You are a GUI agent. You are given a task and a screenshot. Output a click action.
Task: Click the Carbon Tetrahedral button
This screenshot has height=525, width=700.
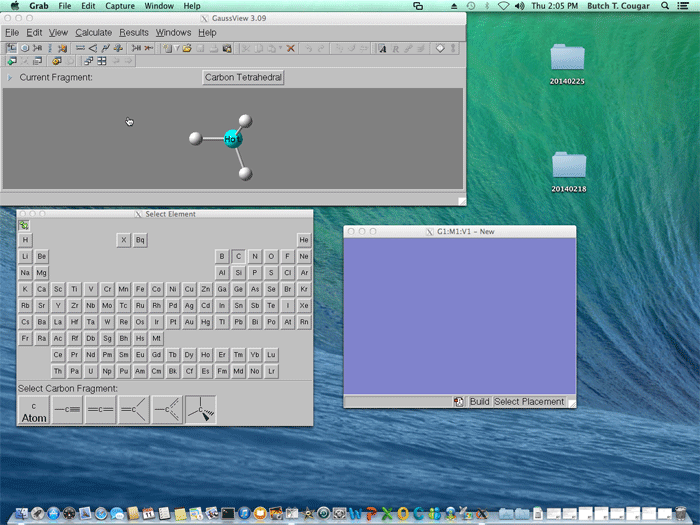click(x=243, y=78)
